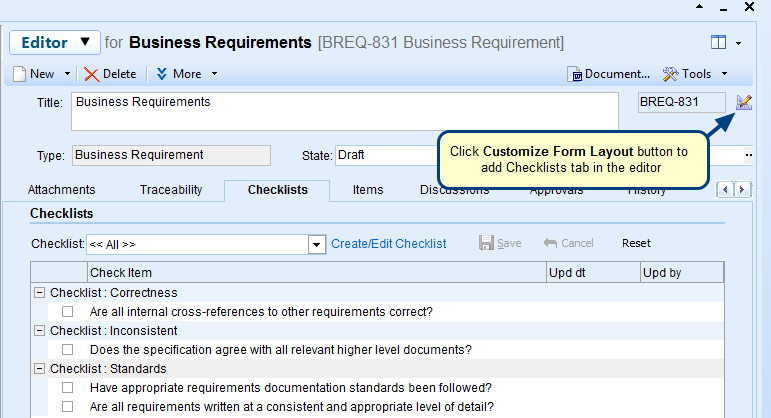
Task: Check the internal cross-references item checkbox
Action: pos(68,312)
